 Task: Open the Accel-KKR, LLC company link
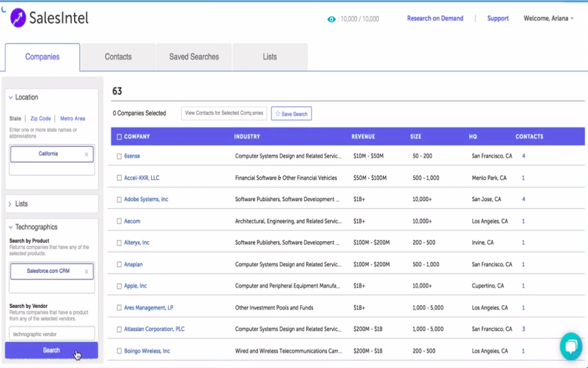coord(141,178)
